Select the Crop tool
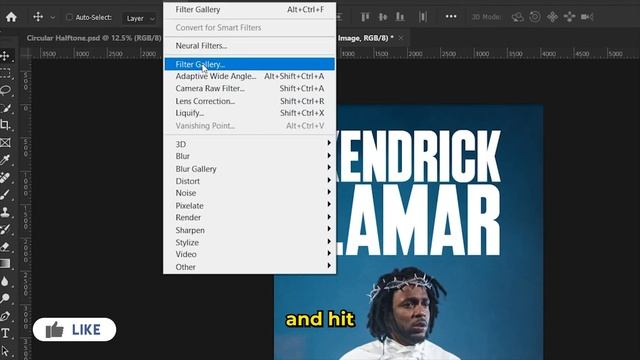Screen dimensions: 640x360 click(5, 125)
